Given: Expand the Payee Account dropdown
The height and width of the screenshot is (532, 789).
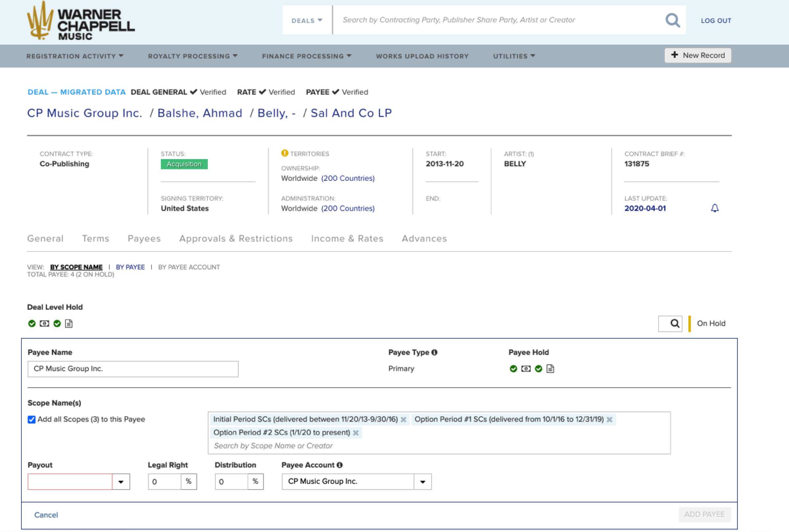Looking at the screenshot, I should (x=422, y=481).
